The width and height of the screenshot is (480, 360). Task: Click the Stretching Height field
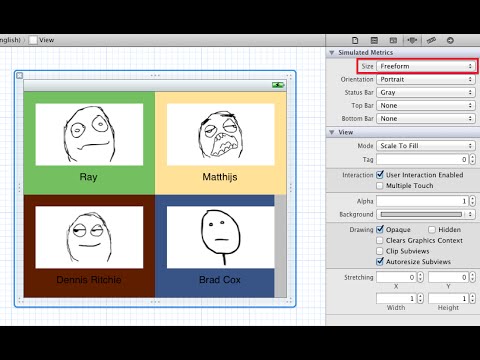(x=448, y=298)
